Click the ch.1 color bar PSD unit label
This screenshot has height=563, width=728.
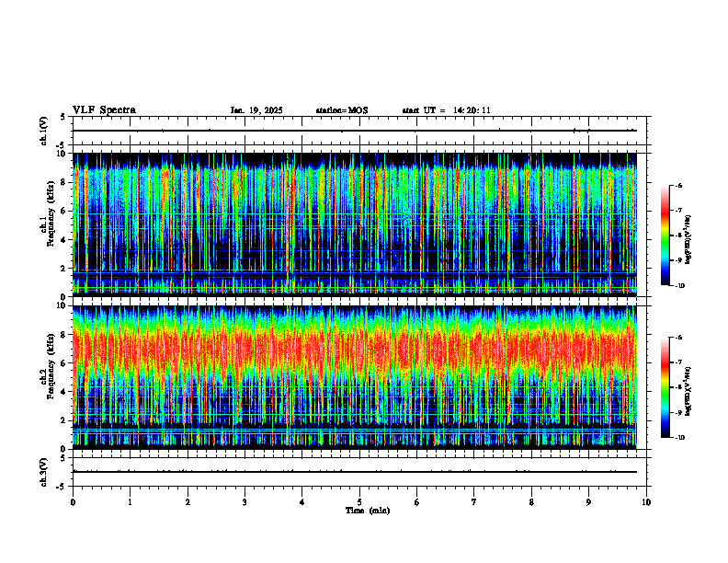point(688,240)
